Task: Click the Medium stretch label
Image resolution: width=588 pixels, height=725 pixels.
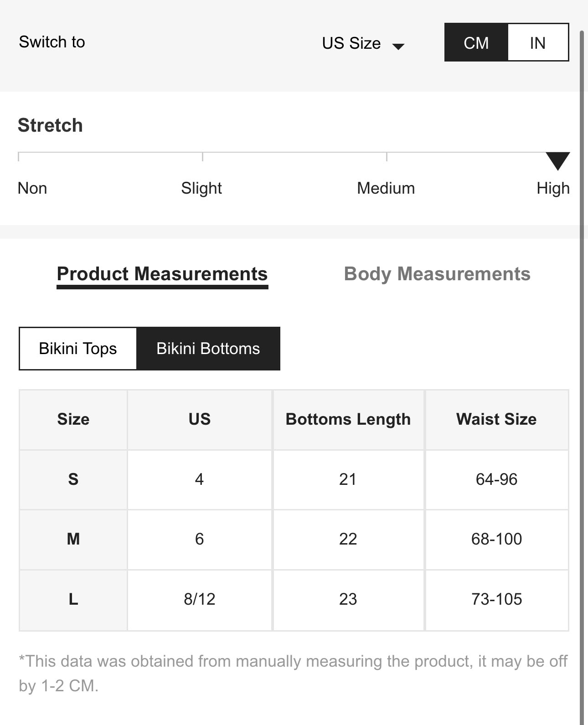Action: coord(386,188)
